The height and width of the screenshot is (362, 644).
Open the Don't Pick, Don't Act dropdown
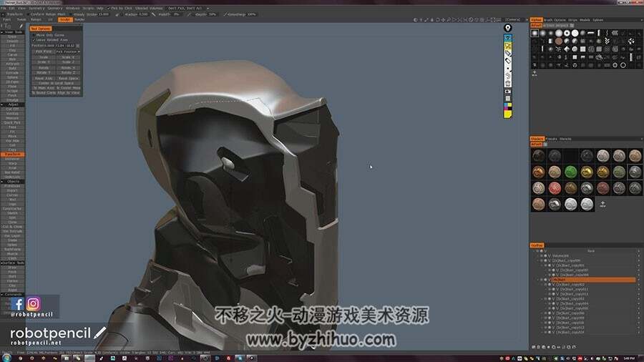(188, 8)
